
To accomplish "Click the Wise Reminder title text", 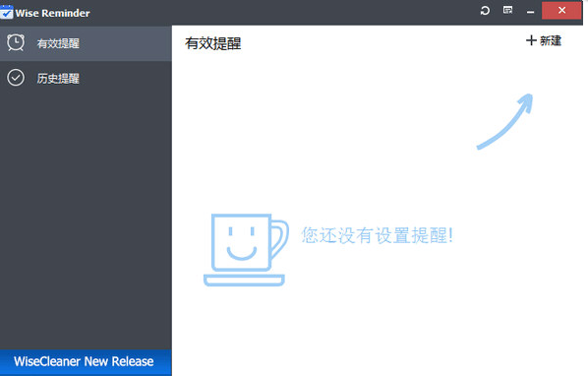I will click(52, 13).
